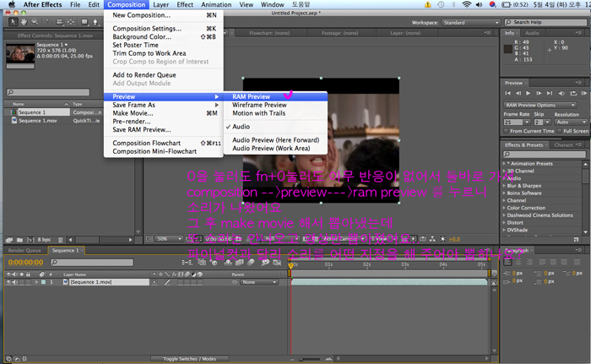Select the Selection arrow tool

(x=14, y=22)
